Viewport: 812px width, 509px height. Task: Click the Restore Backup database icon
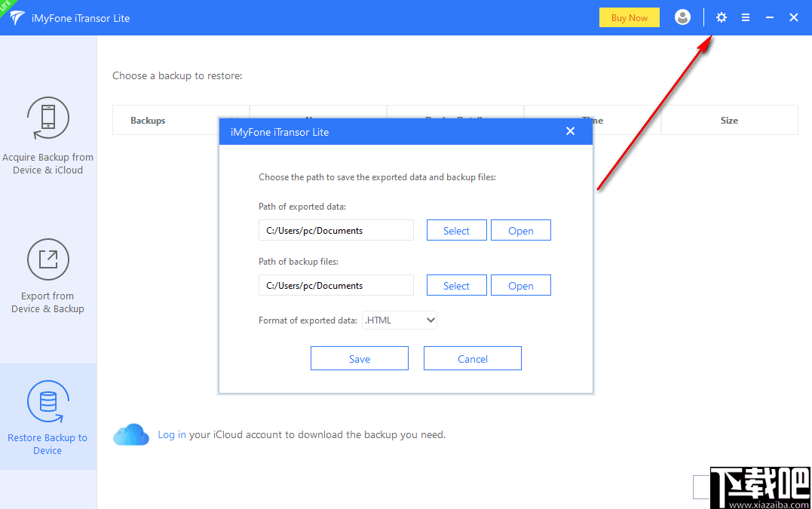pyautogui.click(x=47, y=402)
